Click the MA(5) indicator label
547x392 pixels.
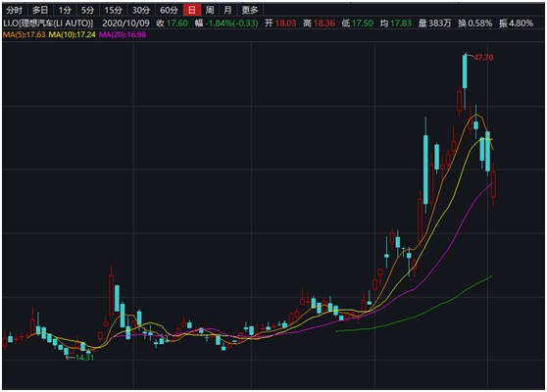click(x=25, y=34)
